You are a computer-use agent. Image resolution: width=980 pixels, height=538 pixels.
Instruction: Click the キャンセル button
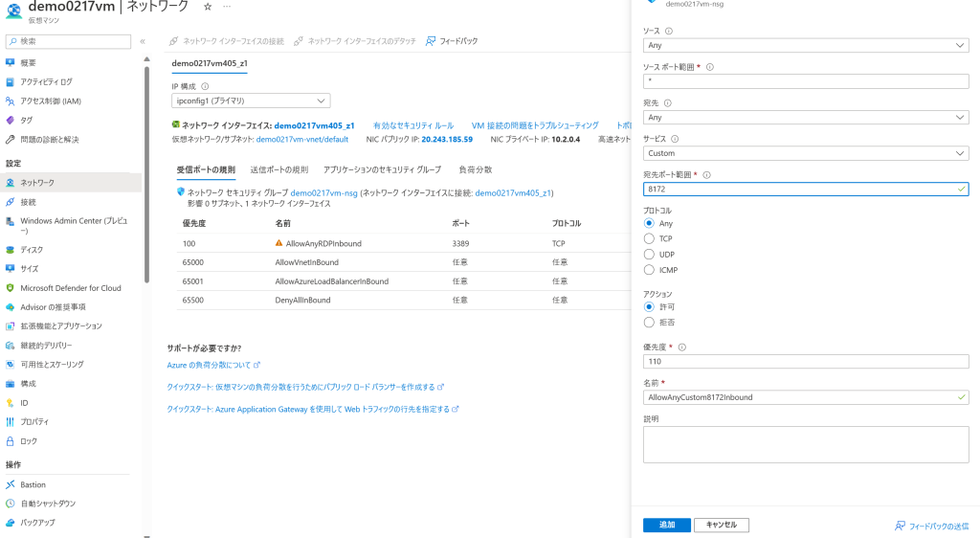722,525
